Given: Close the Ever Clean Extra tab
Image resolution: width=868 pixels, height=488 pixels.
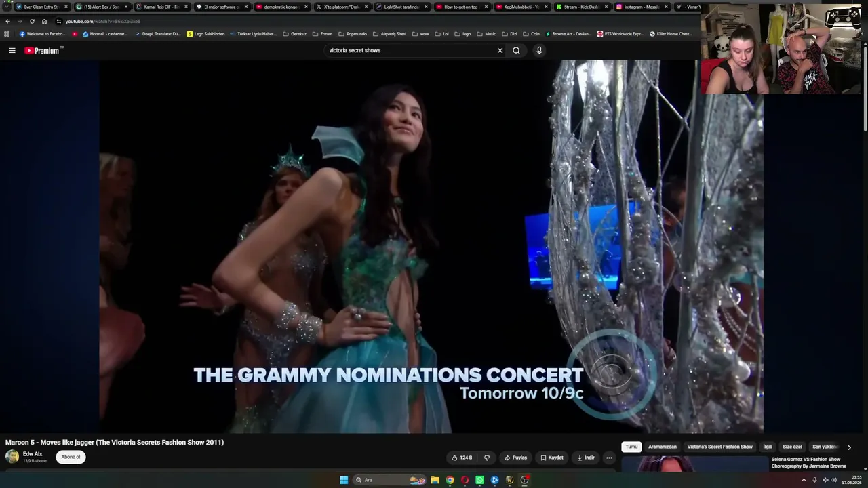Looking at the screenshot, I should [66, 7].
